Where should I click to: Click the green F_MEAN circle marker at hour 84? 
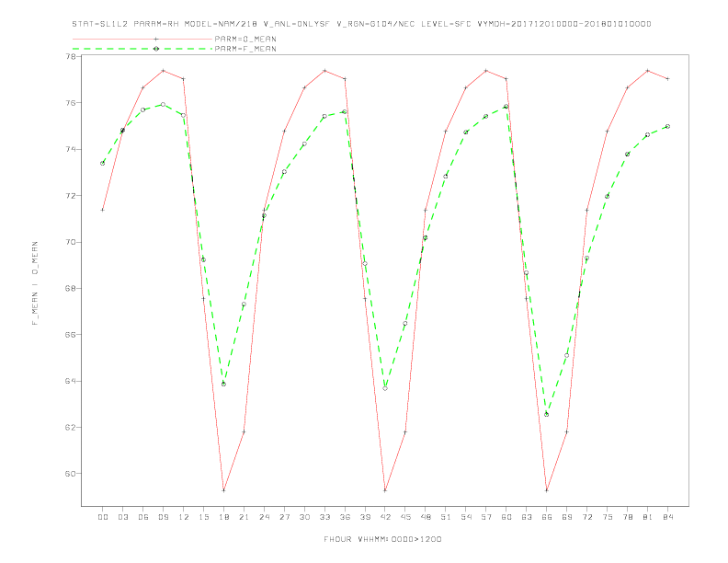[x=668, y=126]
